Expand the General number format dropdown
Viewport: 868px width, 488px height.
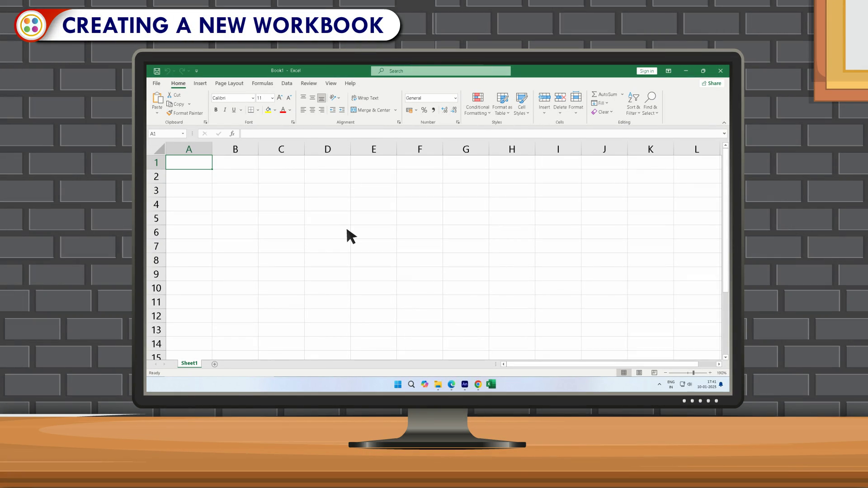click(455, 98)
